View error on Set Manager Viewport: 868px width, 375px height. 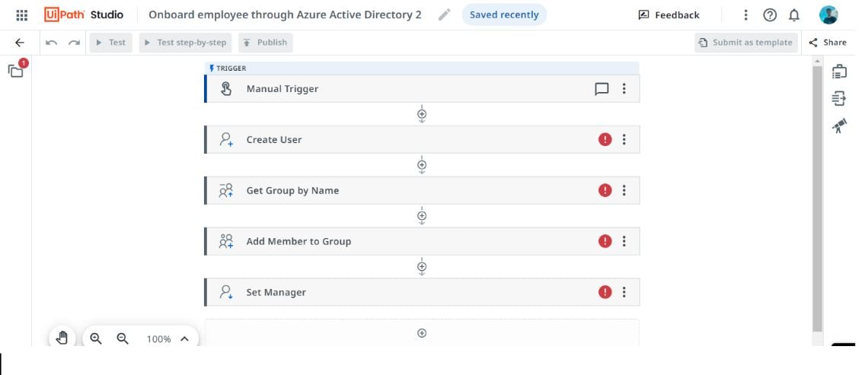[x=605, y=292]
